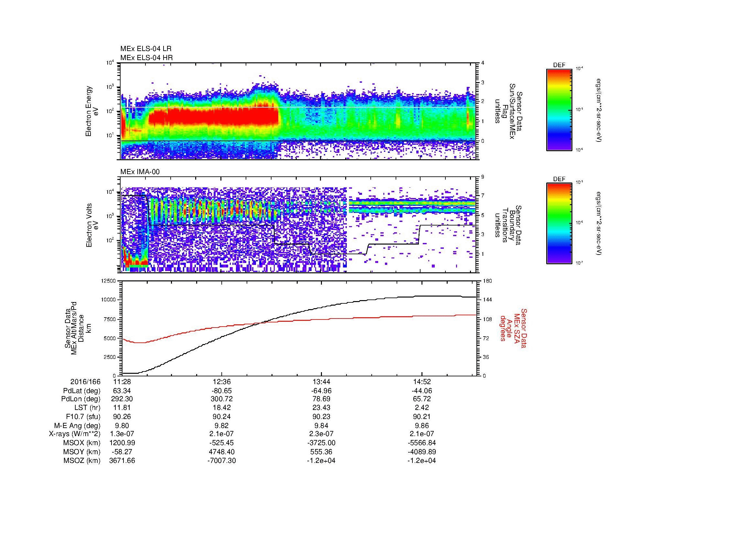This screenshot has height=534, width=756.
Task: Click the top DEF color bar
Action: point(559,110)
